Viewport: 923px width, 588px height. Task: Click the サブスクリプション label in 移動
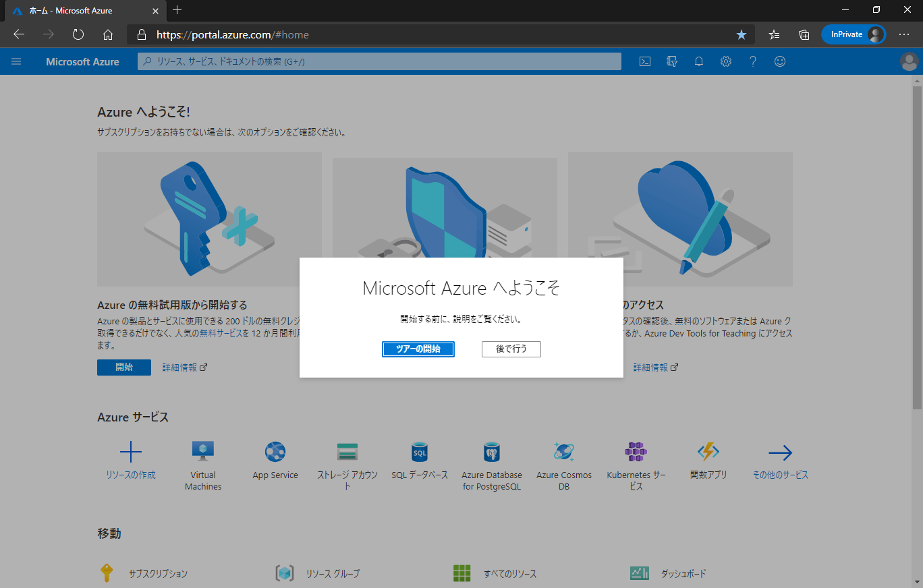158,574
